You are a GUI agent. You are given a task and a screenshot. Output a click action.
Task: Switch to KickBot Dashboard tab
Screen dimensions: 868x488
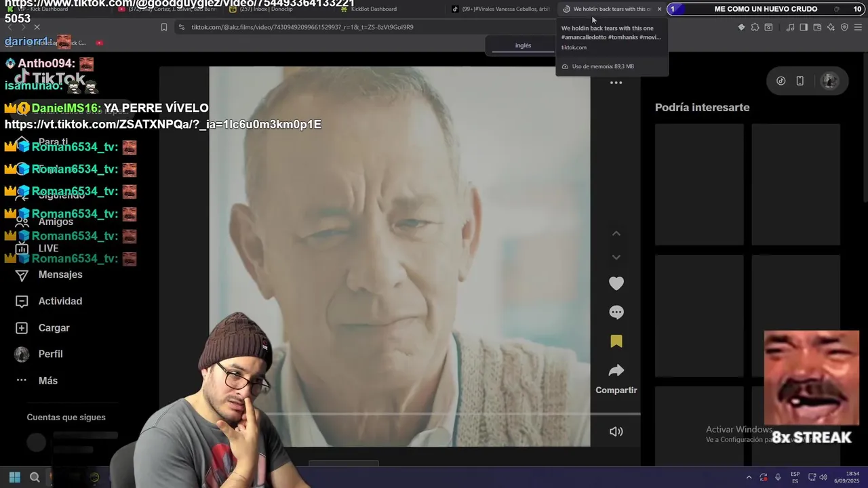(x=370, y=9)
